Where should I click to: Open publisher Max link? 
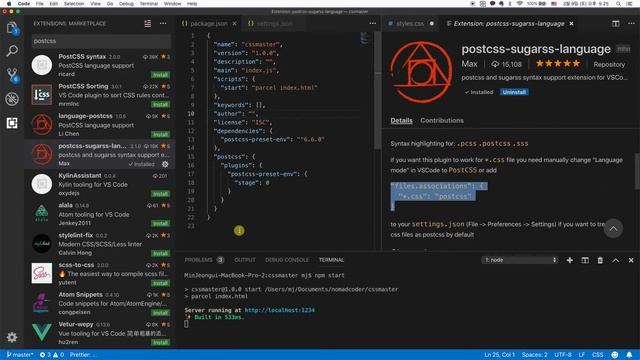469,64
